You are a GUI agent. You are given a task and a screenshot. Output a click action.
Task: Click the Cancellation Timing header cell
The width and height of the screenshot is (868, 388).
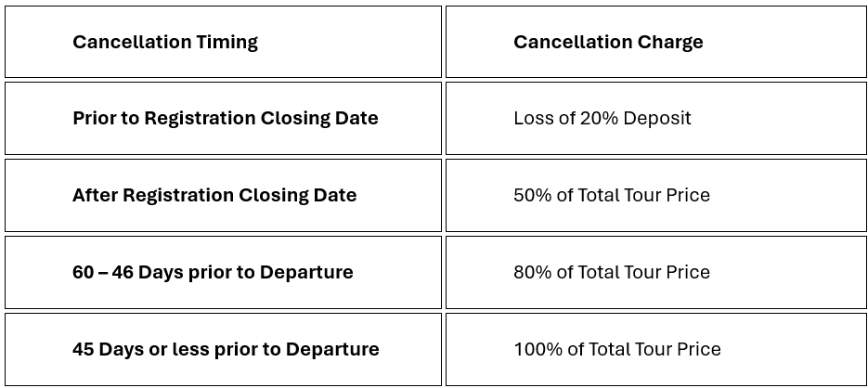pos(223,42)
